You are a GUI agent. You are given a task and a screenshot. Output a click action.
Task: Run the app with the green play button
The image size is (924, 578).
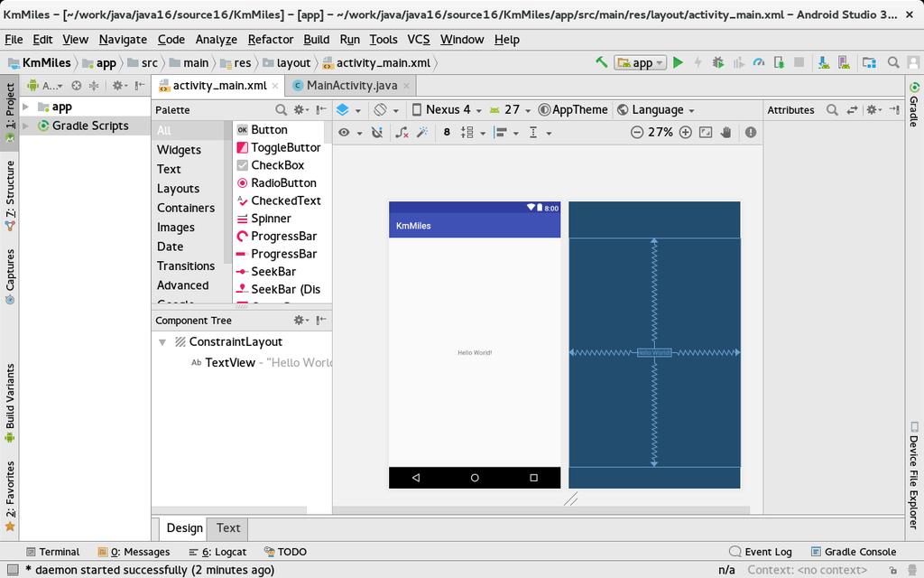(x=678, y=62)
